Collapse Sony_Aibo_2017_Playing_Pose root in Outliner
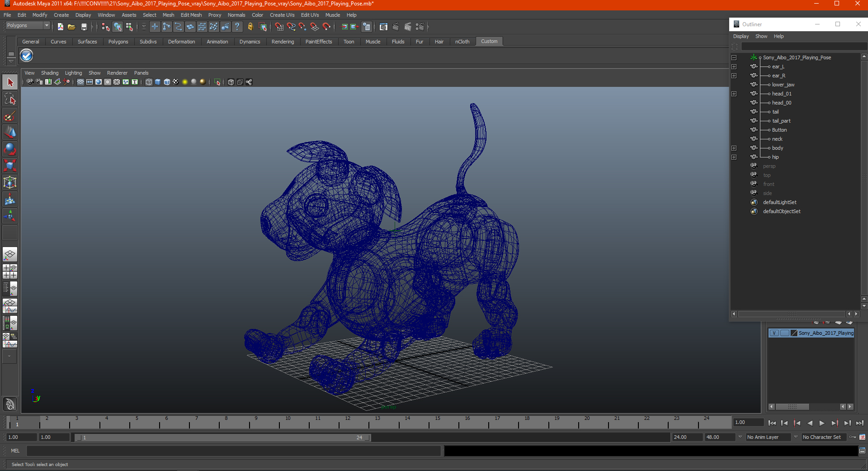868x471 pixels. click(x=734, y=57)
